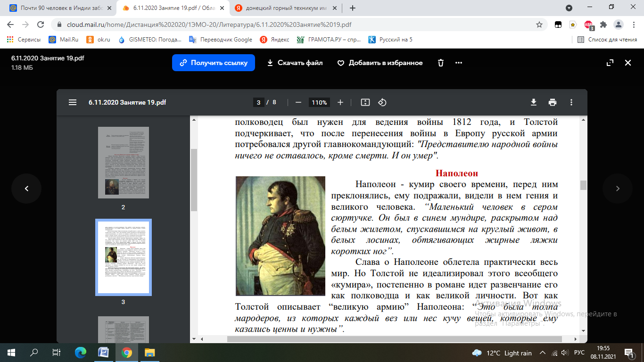Expand the file preview to fullscreen
The height and width of the screenshot is (362, 644).
[x=610, y=63]
